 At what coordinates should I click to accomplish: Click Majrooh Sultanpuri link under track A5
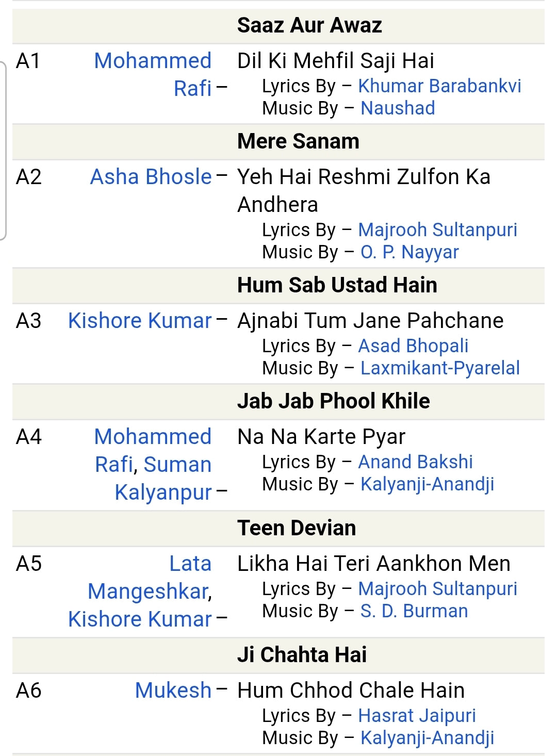click(437, 589)
